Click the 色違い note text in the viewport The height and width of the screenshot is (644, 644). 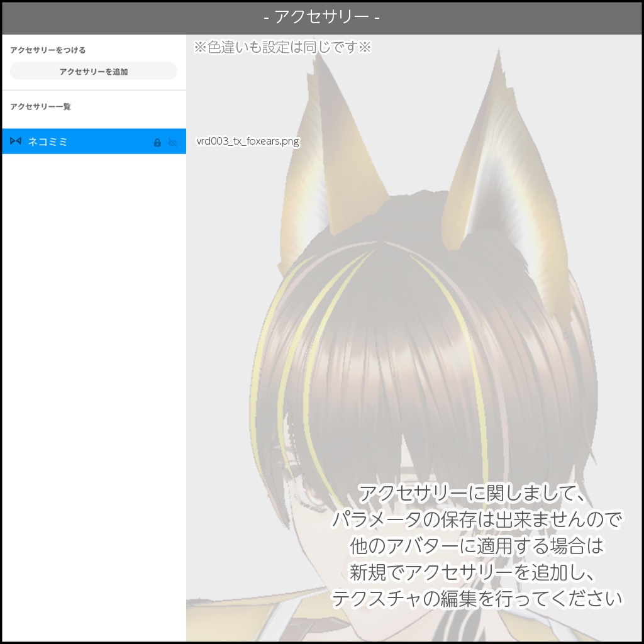(284, 45)
